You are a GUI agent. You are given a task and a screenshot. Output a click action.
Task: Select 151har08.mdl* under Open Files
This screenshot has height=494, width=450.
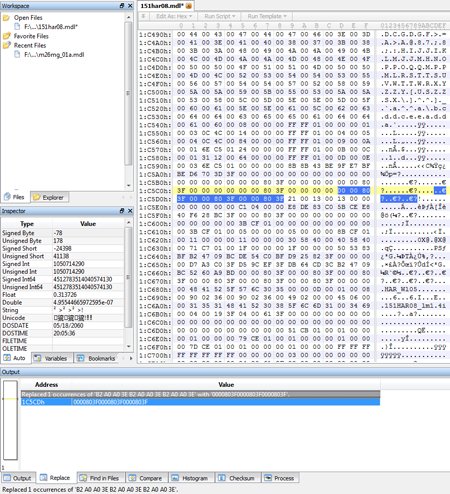pyautogui.click(x=51, y=27)
